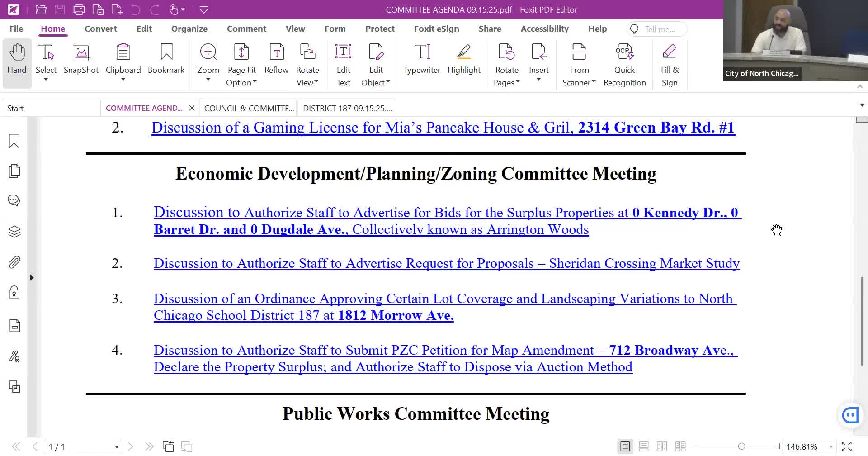Open the Mia's Pancake House gaming license link

[x=443, y=128]
